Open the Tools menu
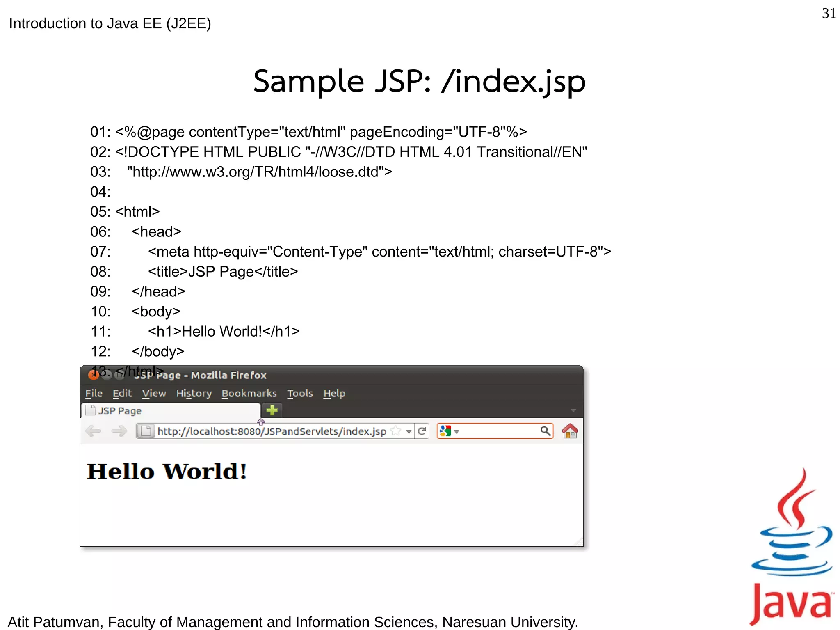 [300, 393]
